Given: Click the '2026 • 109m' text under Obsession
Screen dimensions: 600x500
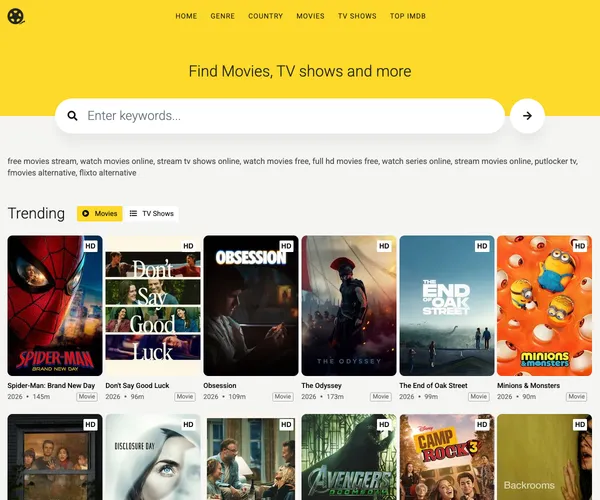Looking at the screenshot, I should point(225,397).
